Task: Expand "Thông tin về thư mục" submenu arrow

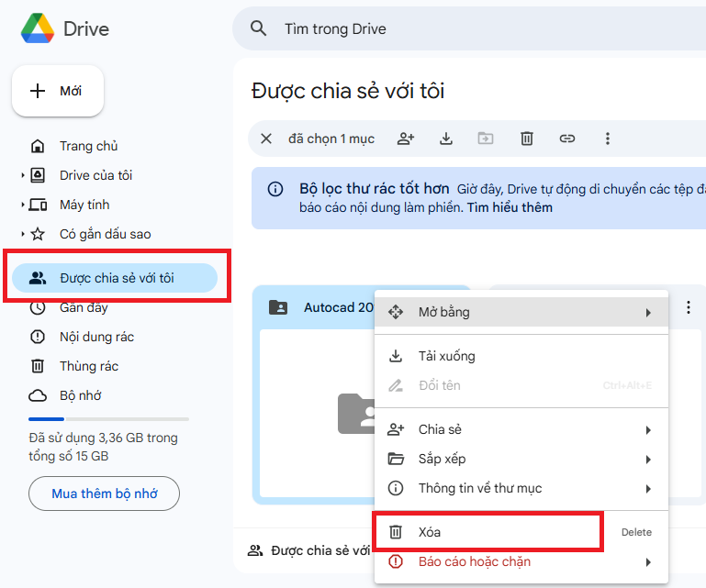Action: (x=648, y=489)
